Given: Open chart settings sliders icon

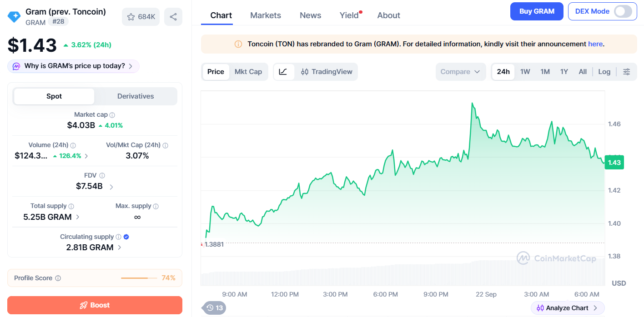Looking at the screenshot, I should click(627, 72).
